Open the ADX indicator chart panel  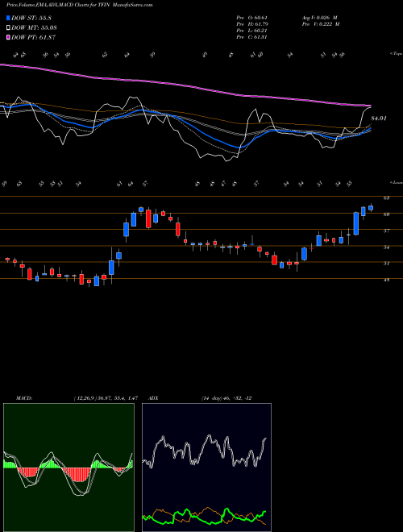tap(206, 468)
